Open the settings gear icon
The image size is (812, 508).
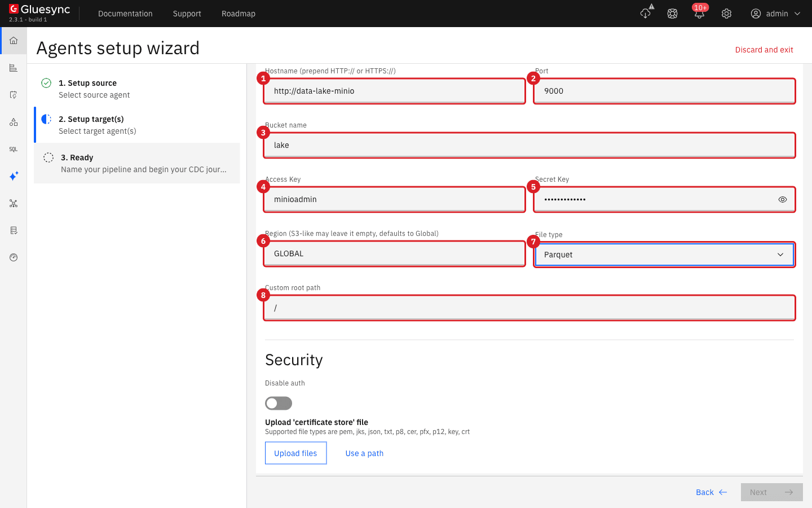(x=726, y=14)
